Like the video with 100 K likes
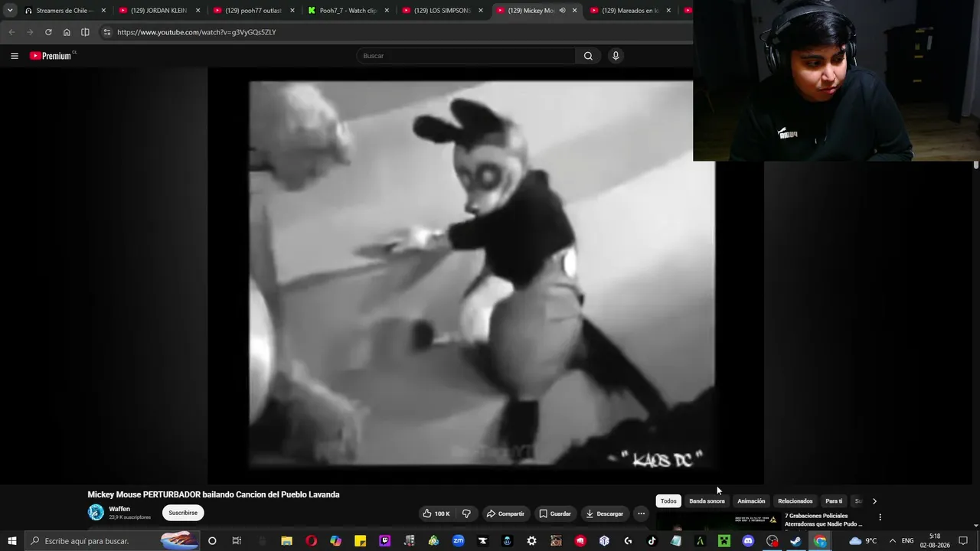Screen dimensions: 980x551 pos(436,514)
